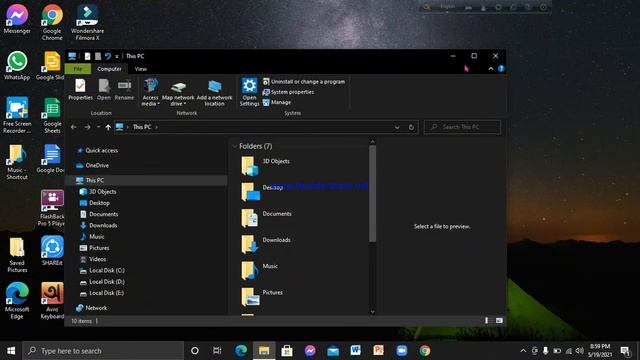Refresh the This PC view
The image size is (640, 360).
411,127
